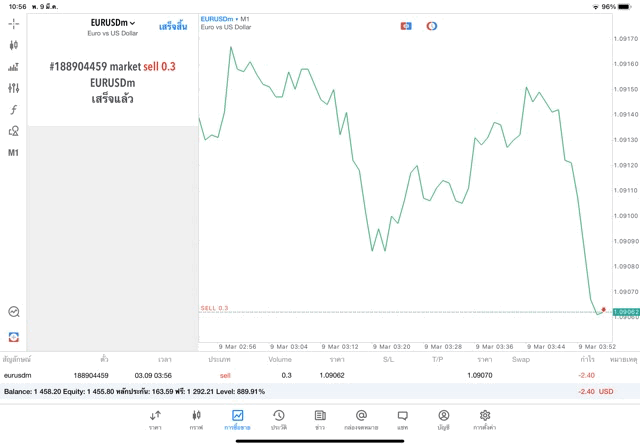Tap the -2.40 USD total profit
This screenshot has width=640, height=447.
pos(596,391)
